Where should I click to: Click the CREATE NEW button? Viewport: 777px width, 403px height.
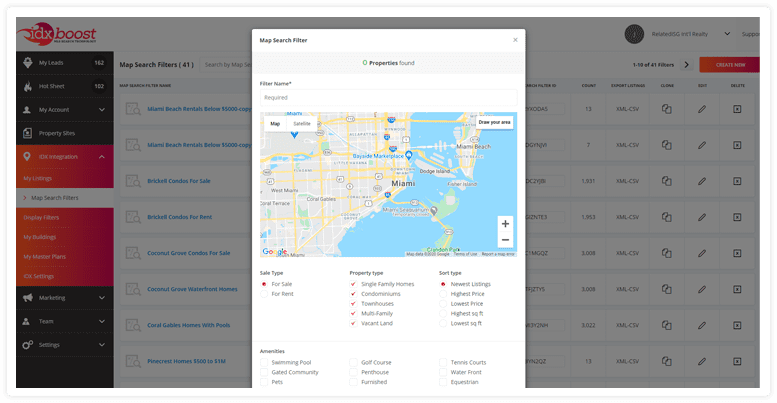pos(729,64)
